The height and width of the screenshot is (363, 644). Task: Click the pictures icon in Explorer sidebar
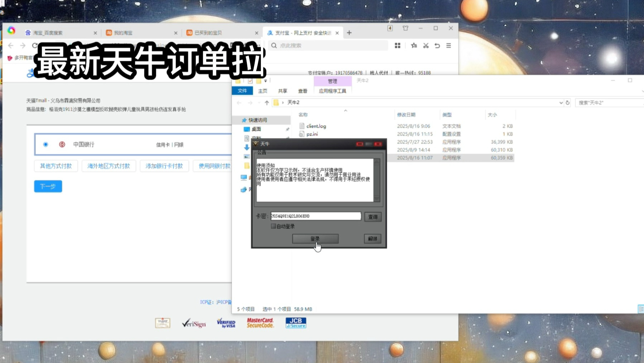click(247, 157)
